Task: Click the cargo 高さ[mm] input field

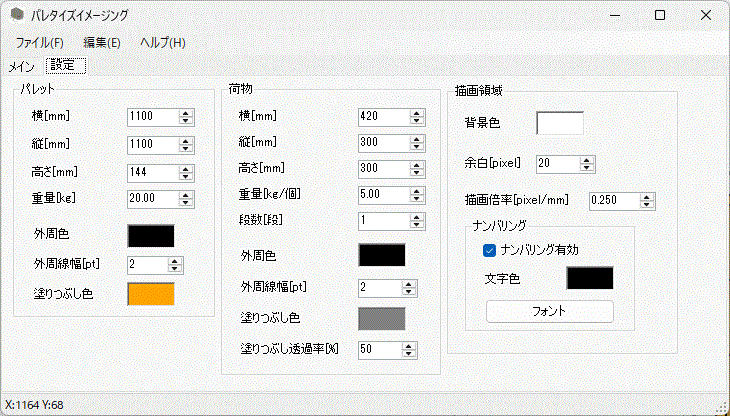Action: (x=378, y=167)
